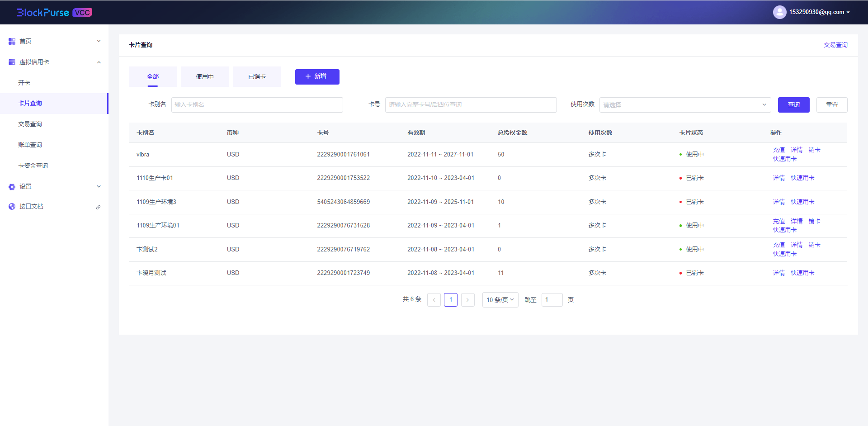Image resolution: width=868 pixels, height=426 pixels.
Task: Click the vibra card alias cell
Action: 143,154
